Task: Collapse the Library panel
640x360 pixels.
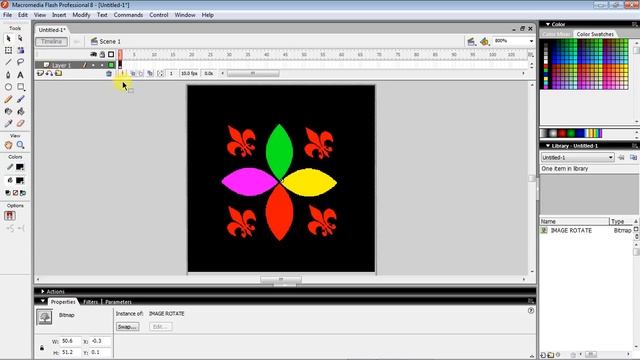Action: tap(548, 146)
